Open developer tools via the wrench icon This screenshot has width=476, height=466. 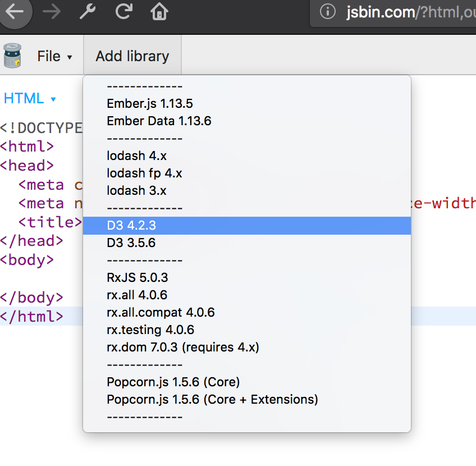point(88,12)
